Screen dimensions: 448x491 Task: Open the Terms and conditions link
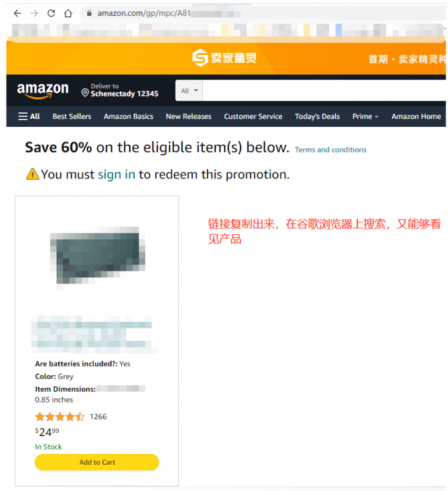tap(330, 150)
